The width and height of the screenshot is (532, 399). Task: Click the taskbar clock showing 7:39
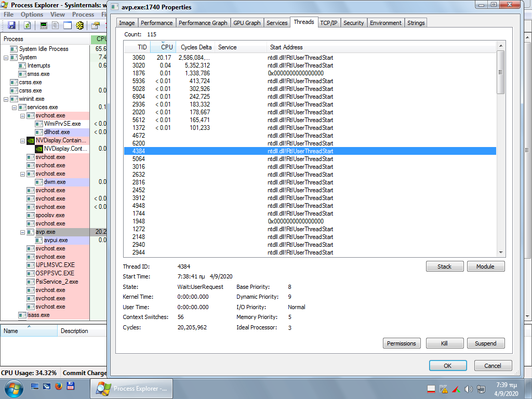coord(506,389)
